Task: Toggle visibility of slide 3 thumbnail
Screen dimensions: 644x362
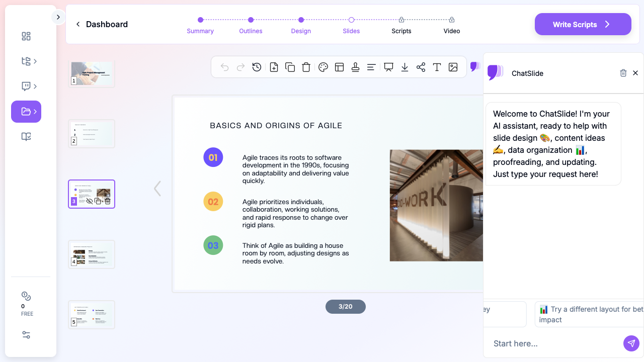Action: 90,201
